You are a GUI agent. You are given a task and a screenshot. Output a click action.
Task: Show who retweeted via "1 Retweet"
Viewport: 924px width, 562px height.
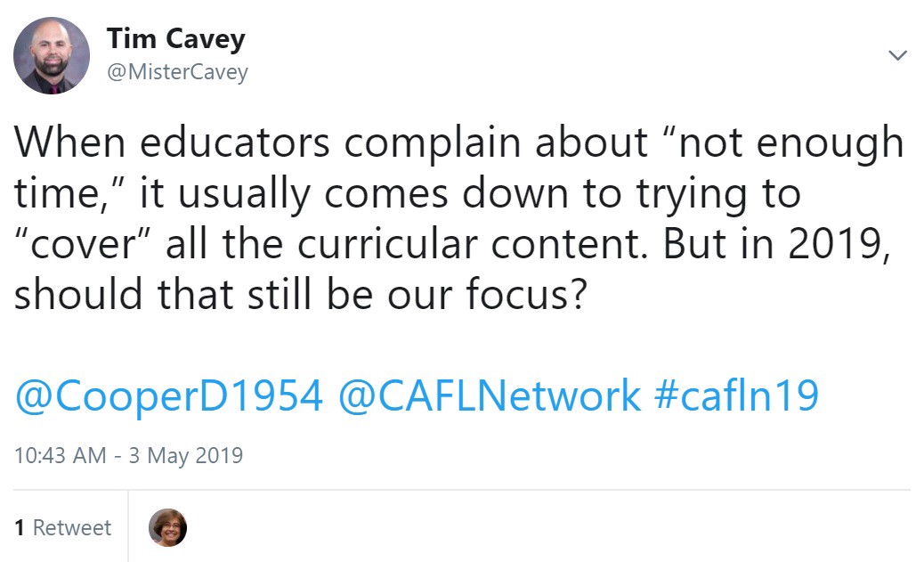point(63,527)
